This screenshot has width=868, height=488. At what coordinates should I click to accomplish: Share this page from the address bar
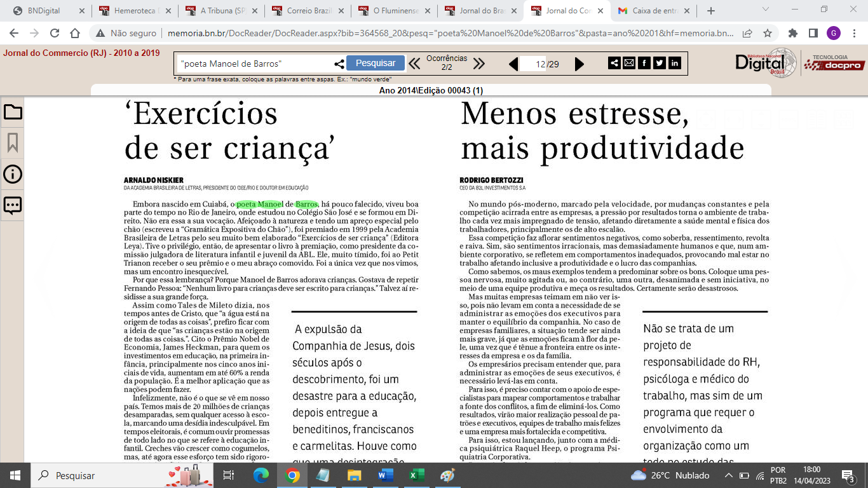coord(748,33)
